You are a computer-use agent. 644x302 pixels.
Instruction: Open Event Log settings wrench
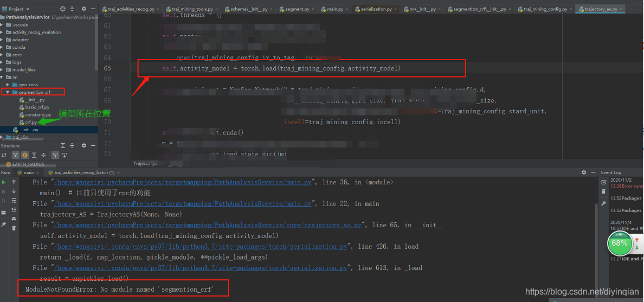pyautogui.click(x=603, y=203)
